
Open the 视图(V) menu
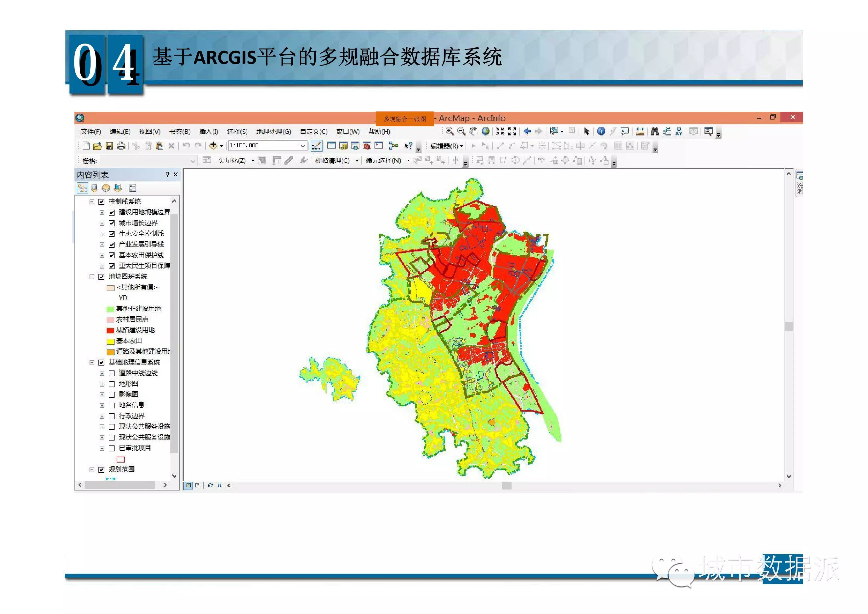(149, 131)
